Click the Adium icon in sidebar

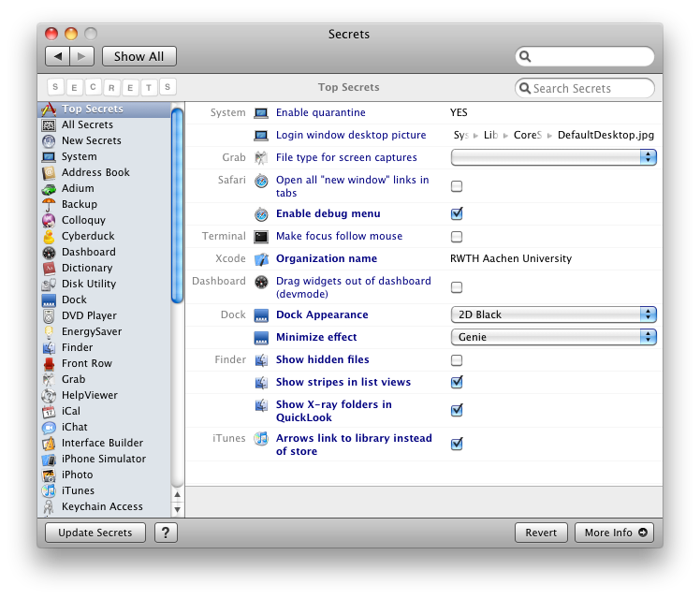(x=49, y=188)
